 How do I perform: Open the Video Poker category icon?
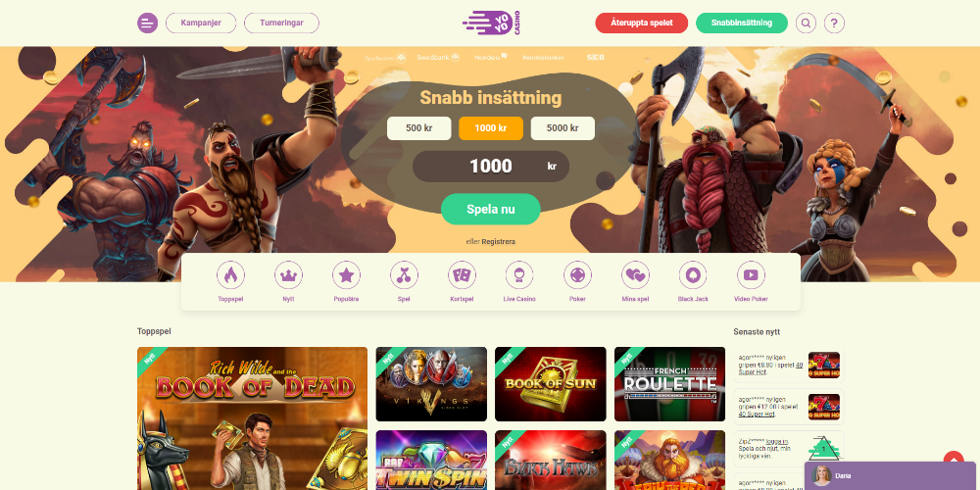[751, 275]
